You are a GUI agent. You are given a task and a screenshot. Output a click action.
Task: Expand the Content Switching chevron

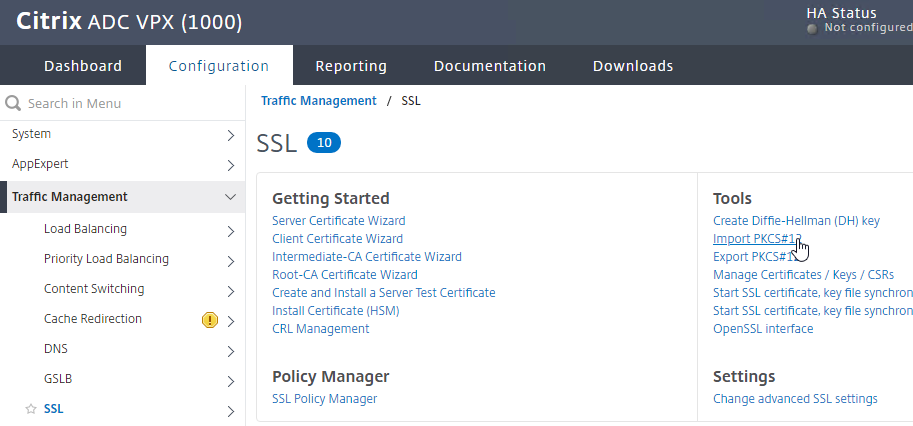(x=231, y=291)
